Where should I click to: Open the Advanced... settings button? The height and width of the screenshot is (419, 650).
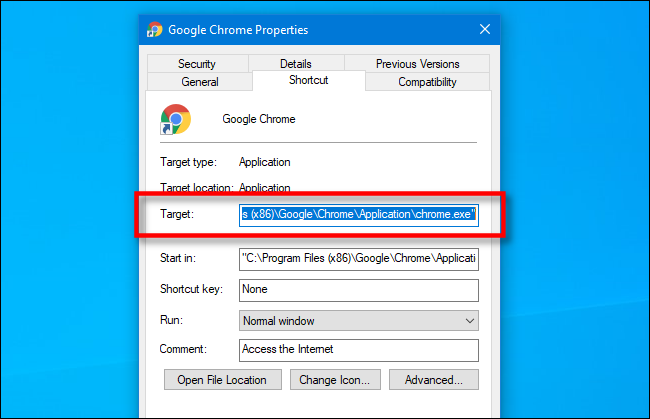coord(434,380)
